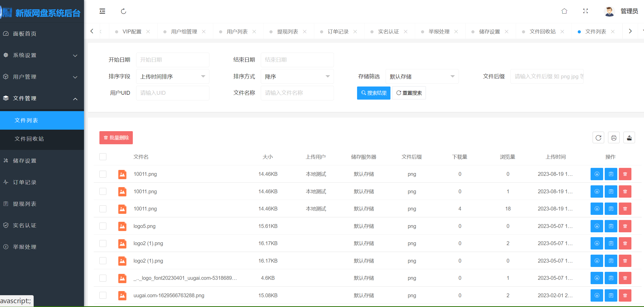Open 文件回收站 in the sidebar
The width and height of the screenshot is (644, 307).
tap(29, 139)
